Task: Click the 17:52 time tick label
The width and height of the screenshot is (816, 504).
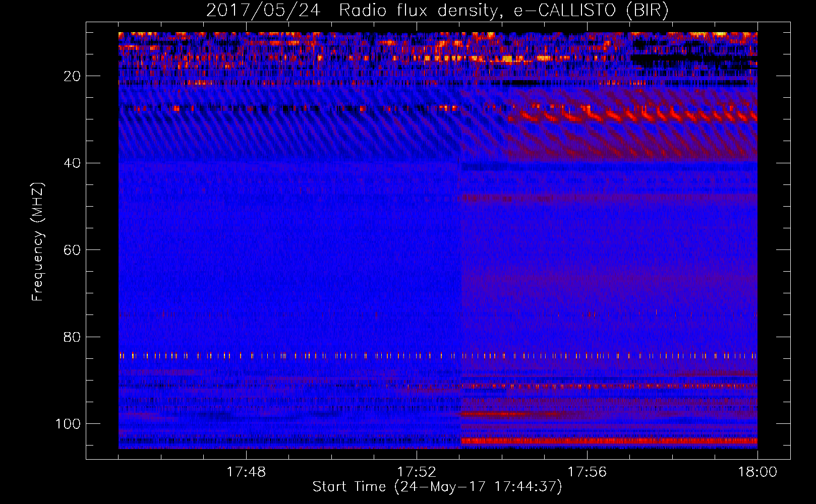Action: (417, 472)
